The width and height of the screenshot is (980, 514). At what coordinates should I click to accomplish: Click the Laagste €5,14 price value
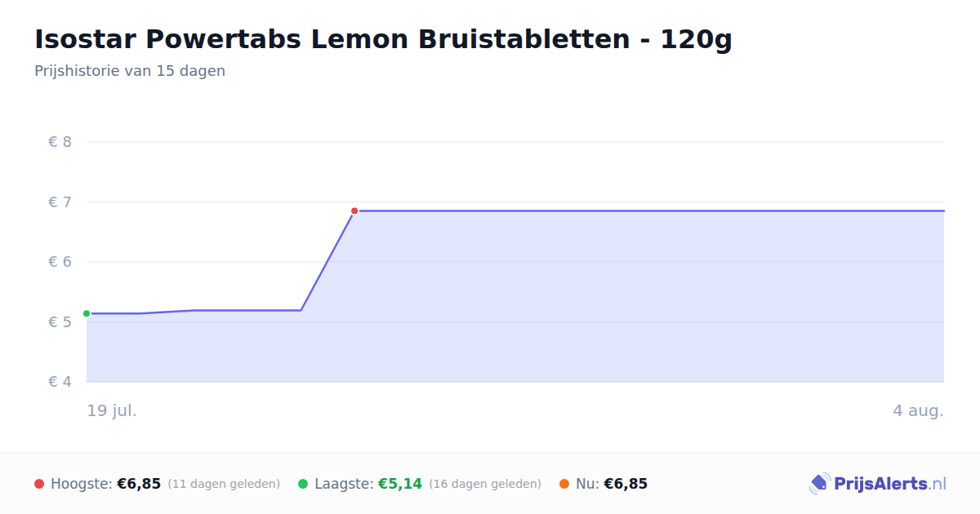400,484
